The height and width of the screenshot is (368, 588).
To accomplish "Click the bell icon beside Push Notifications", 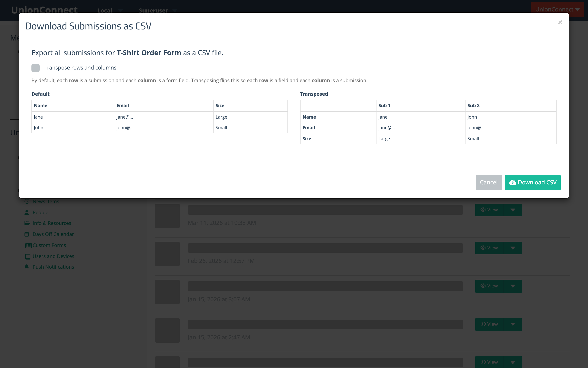I will (27, 267).
